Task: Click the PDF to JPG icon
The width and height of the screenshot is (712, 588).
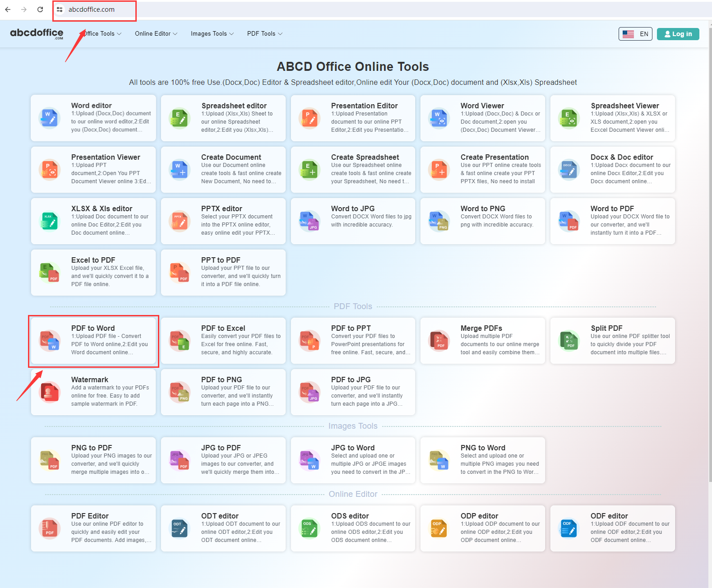Action: tap(310, 392)
